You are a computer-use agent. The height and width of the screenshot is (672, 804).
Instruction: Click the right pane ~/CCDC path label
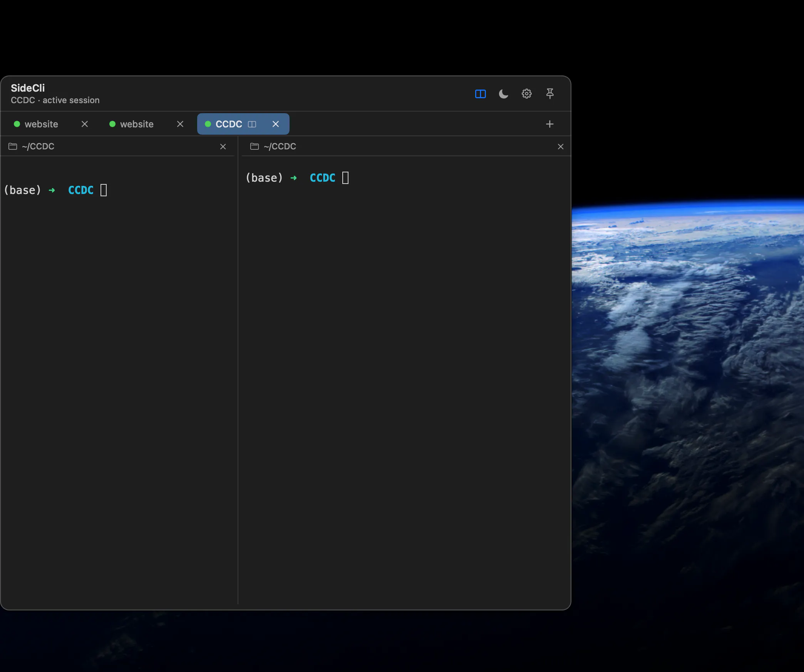(x=280, y=146)
